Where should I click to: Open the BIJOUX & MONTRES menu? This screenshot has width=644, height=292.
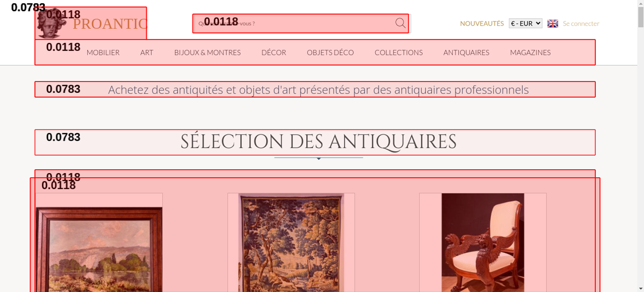tap(207, 52)
